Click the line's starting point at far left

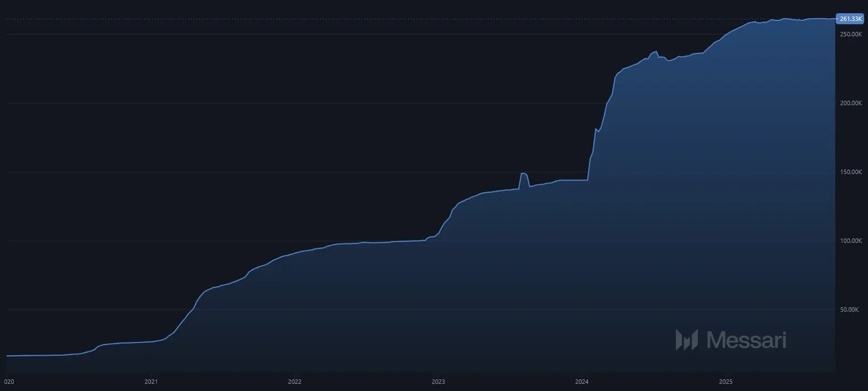7,356
